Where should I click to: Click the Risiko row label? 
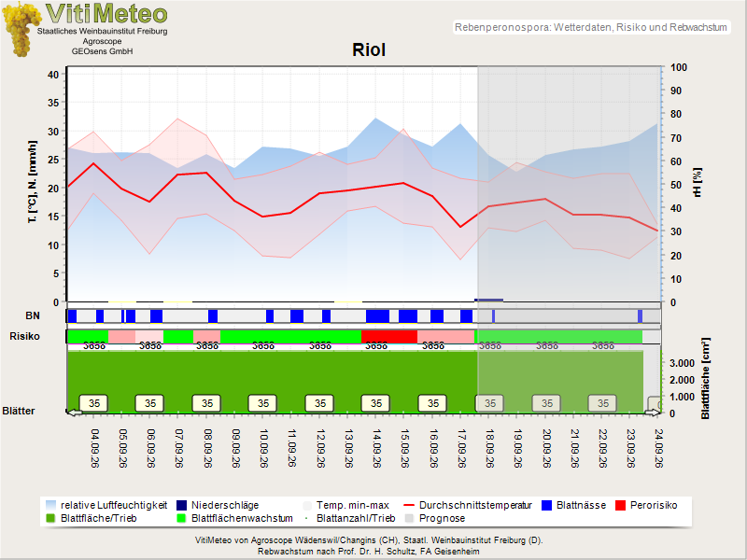tap(24, 336)
